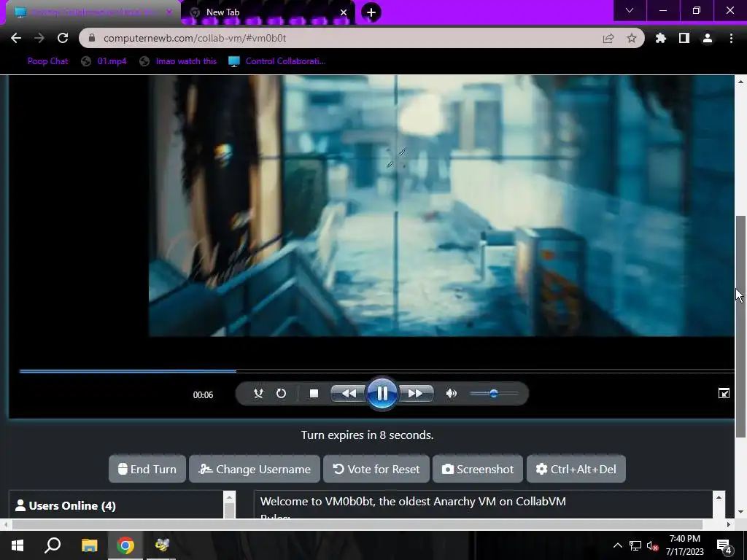Screen dimensions: 747x560
Task: Click the muted speaker tray icon
Action: (652, 545)
